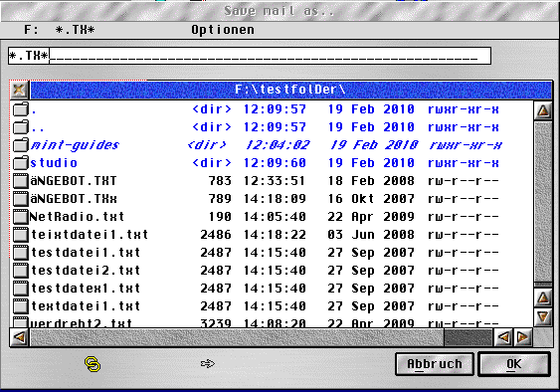Select the mint-guides directory name
This screenshot has height=392, width=560.
75,145
